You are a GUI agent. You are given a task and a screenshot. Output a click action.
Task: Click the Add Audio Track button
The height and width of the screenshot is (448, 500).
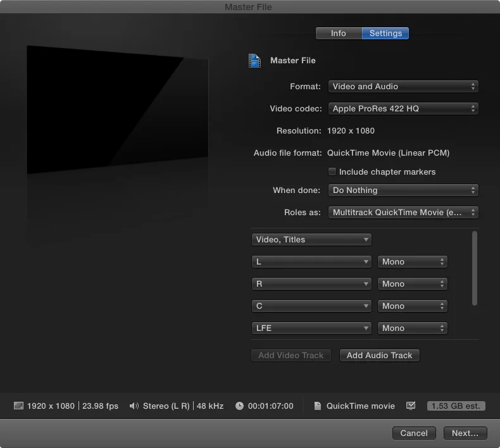(380, 356)
